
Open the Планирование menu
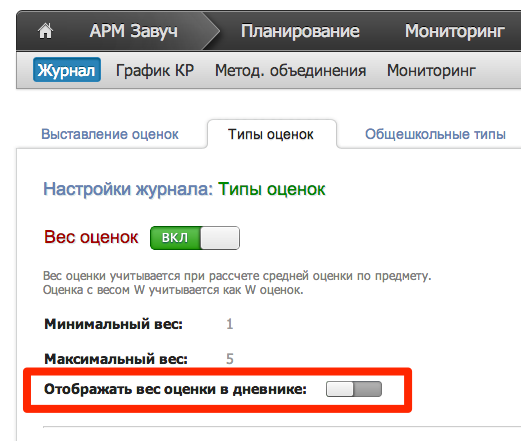(x=300, y=31)
